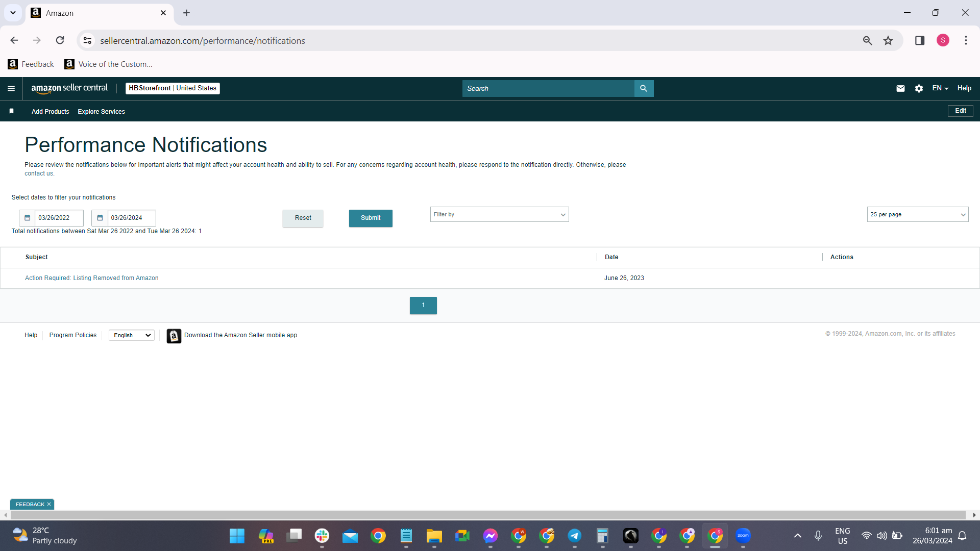Viewport: 980px width, 551px height.
Task: Reload the page with the refresh icon
Action: pos(60,40)
